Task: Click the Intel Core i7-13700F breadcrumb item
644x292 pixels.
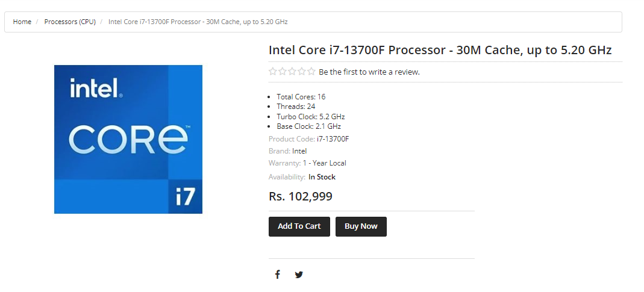Action: pos(198,22)
